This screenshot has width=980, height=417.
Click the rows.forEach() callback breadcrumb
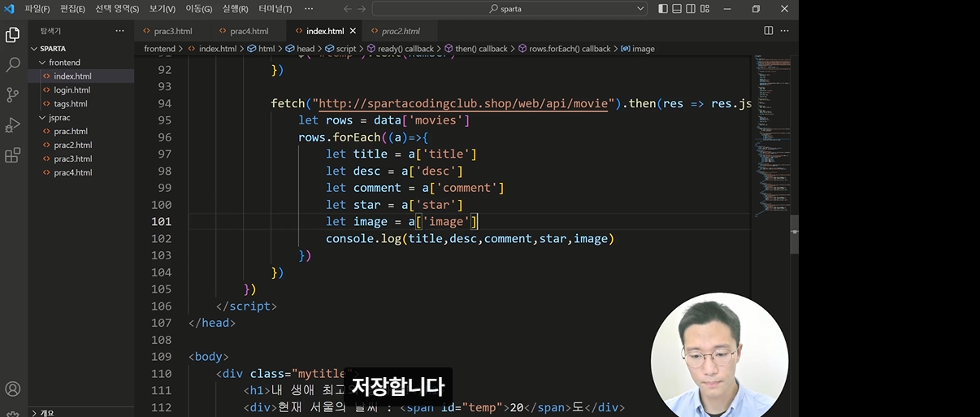pyautogui.click(x=565, y=49)
